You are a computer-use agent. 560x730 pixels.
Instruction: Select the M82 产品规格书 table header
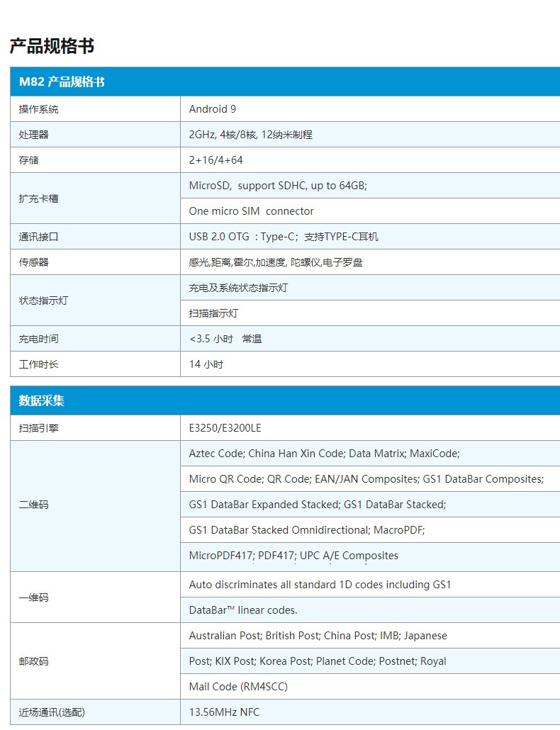(x=285, y=82)
